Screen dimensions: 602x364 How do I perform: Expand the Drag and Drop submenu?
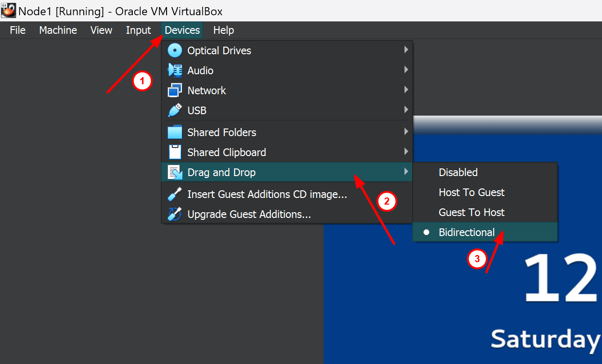click(x=222, y=172)
